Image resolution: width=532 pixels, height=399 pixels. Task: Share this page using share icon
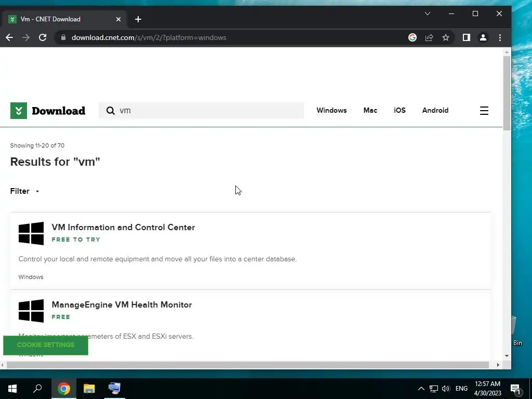coord(429,37)
